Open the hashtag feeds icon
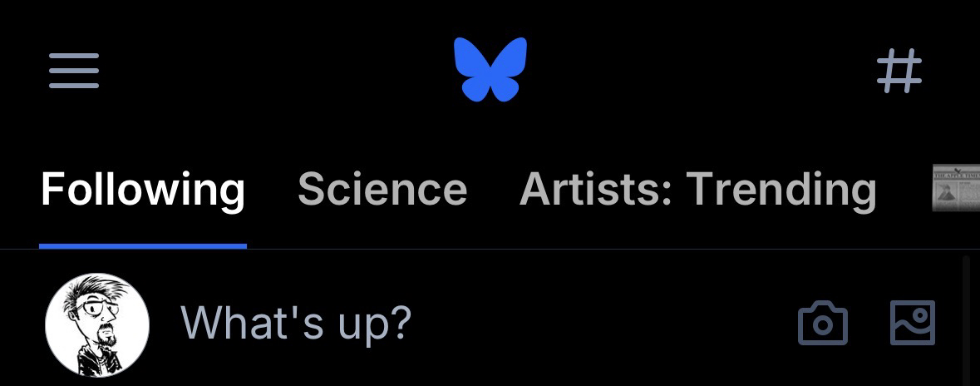The image size is (980, 386). tap(899, 71)
